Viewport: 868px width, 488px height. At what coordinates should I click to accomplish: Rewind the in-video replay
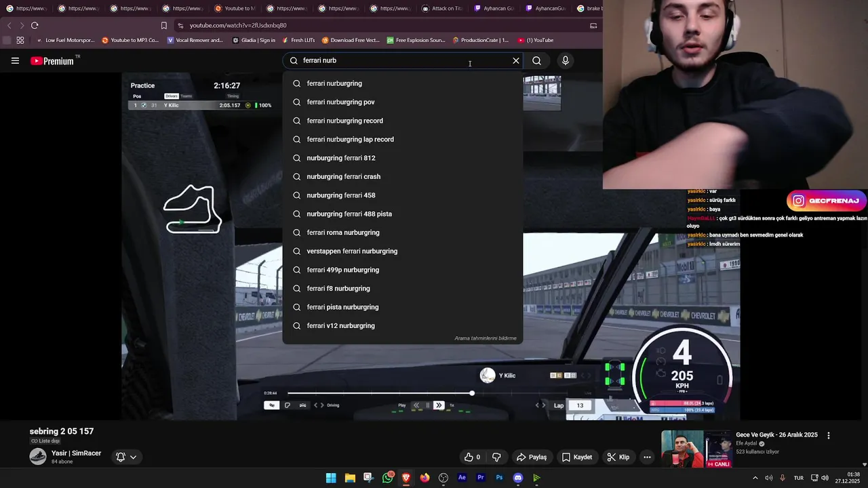(x=416, y=405)
